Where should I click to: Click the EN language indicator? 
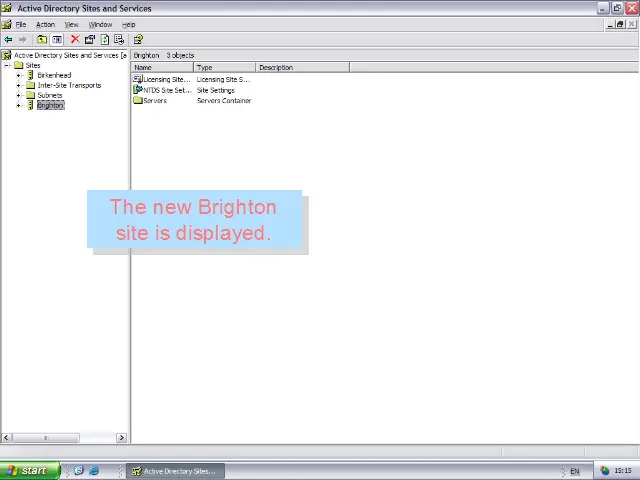tap(575, 471)
